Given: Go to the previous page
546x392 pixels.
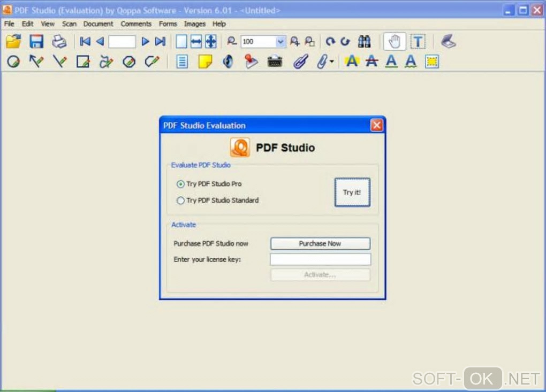Looking at the screenshot, I should (100, 42).
